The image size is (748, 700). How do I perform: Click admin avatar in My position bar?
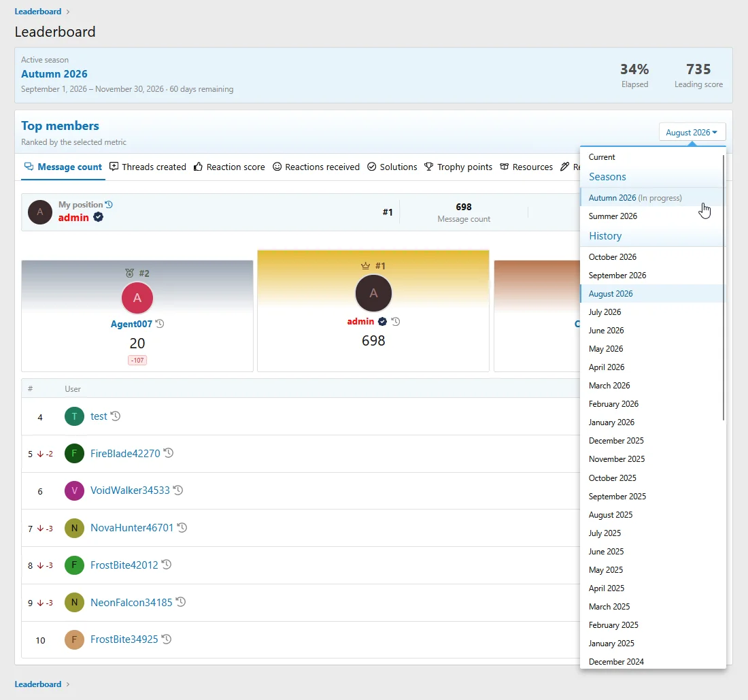pyautogui.click(x=40, y=212)
